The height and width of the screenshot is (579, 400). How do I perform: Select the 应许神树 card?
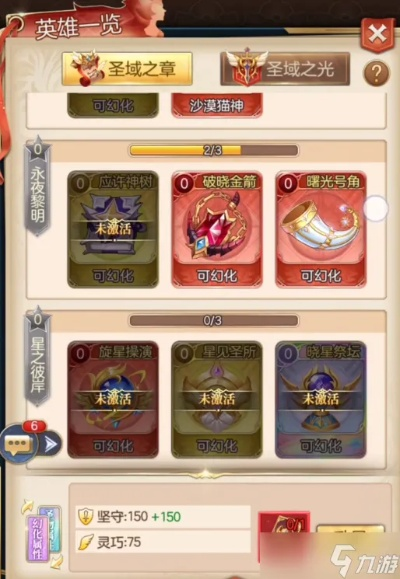click(x=113, y=229)
